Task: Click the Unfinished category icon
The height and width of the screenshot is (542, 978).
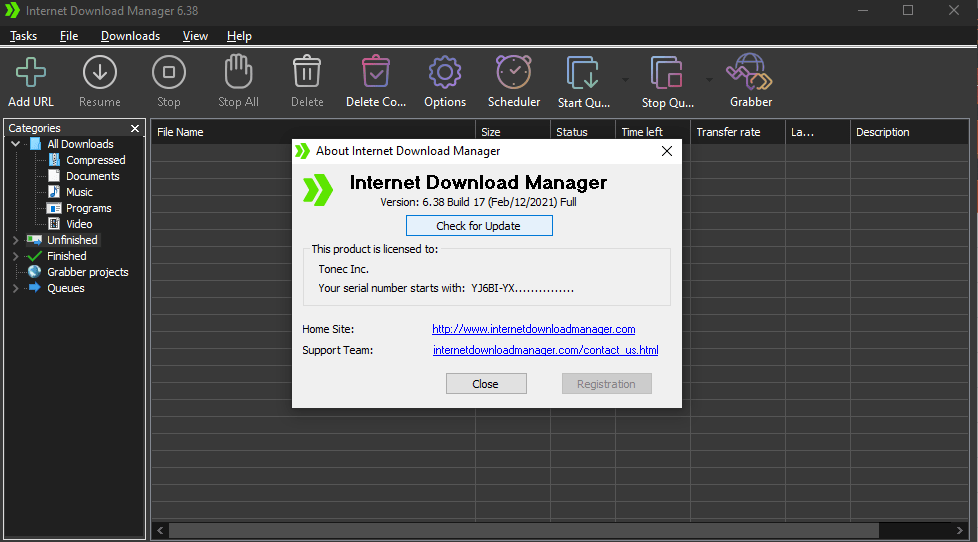Action: (x=34, y=240)
